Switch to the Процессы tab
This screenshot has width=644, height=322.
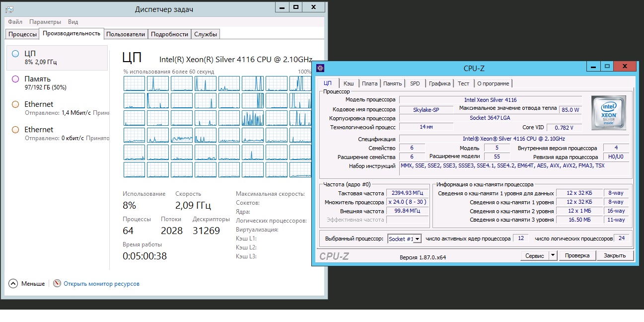pos(23,34)
